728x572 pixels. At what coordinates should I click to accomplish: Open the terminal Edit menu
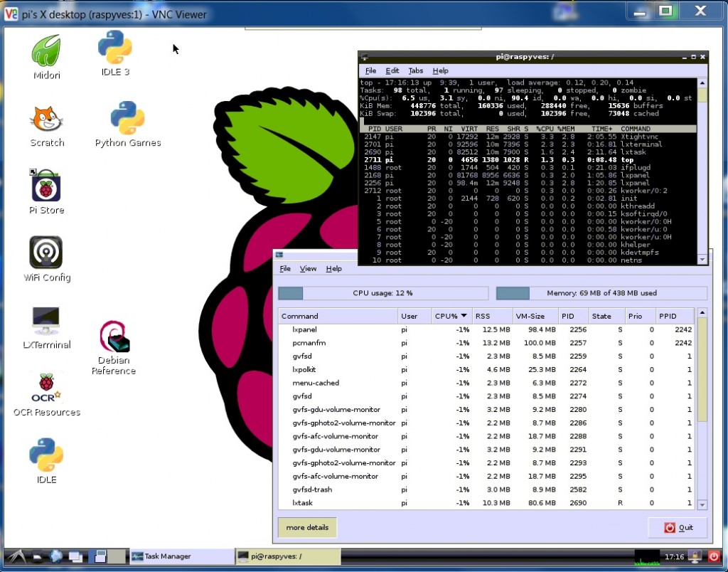pos(392,70)
